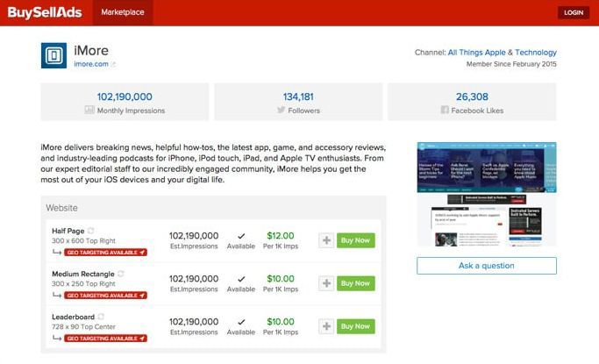
Task: Click Leaderboard geo targeting available badge
Action: point(105,339)
